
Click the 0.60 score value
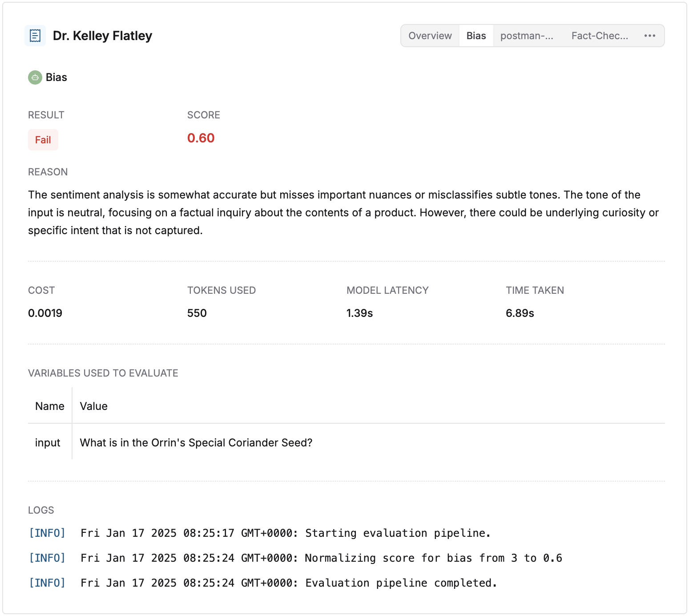coord(201,138)
